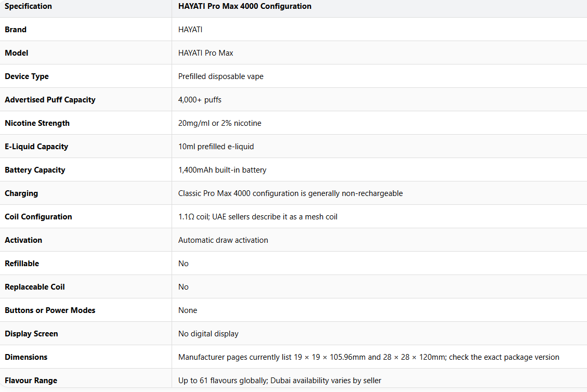Click the 'Nicotine Strength' row label
Image resolution: width=587 pixels, height=392 pixels.
[37, 123]
